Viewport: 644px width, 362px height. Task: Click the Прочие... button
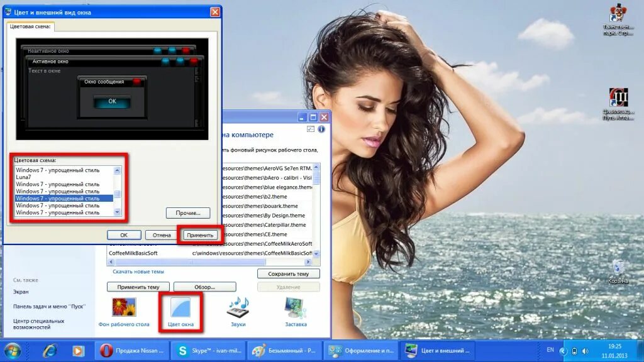tap(188, 213)
